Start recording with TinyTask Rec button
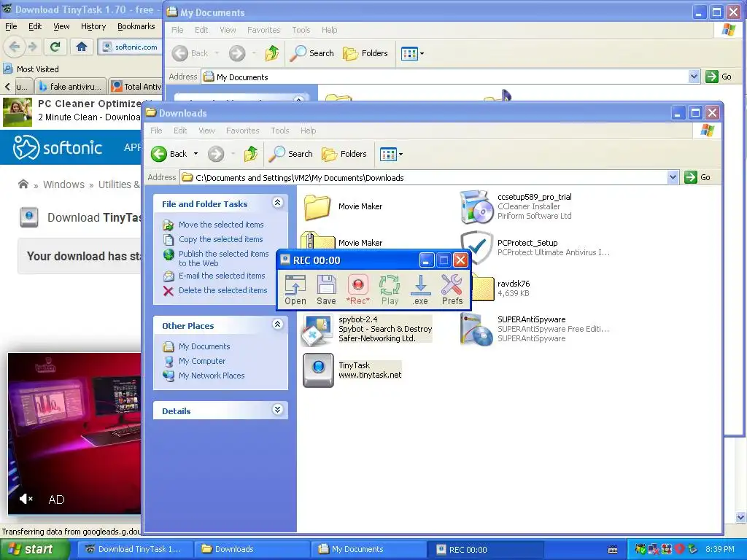Viewport: 747px width, 560px height. pos(357,289)
